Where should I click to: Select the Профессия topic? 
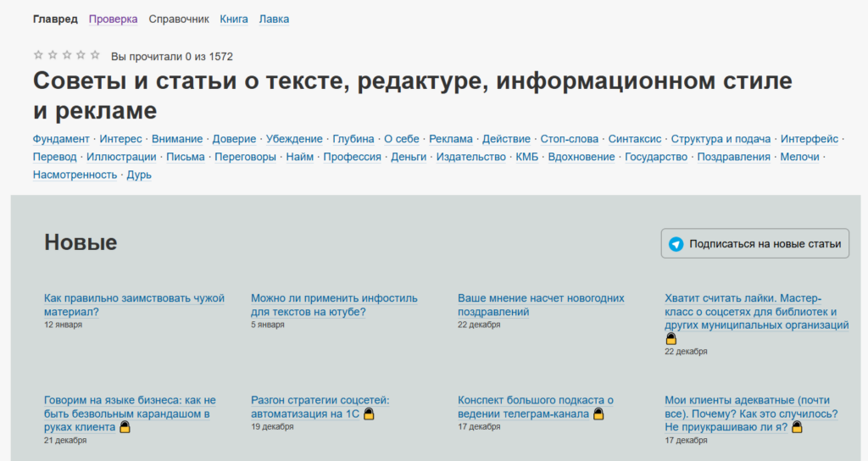coord(352,157)
